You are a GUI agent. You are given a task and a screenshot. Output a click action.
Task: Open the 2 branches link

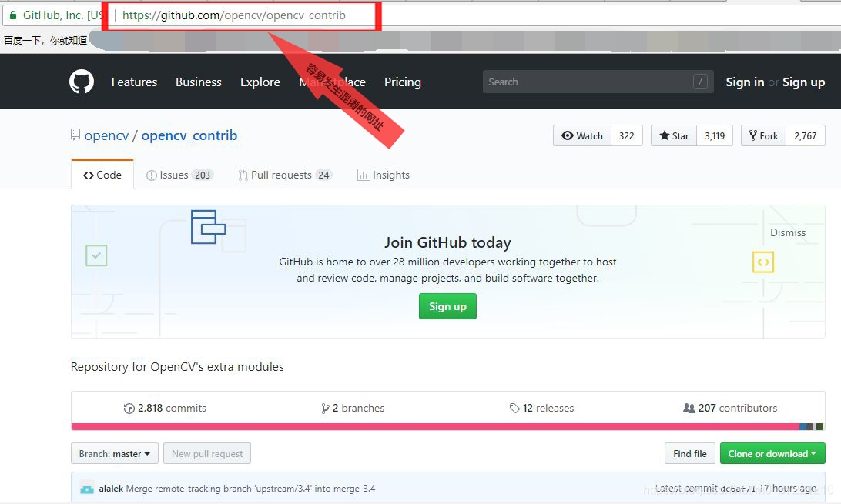353,408
